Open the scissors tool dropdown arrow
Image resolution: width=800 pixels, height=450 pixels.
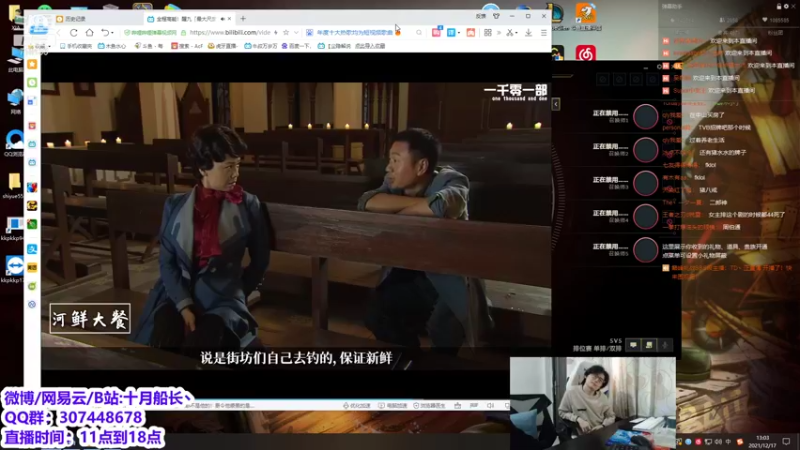pos(516,33)
